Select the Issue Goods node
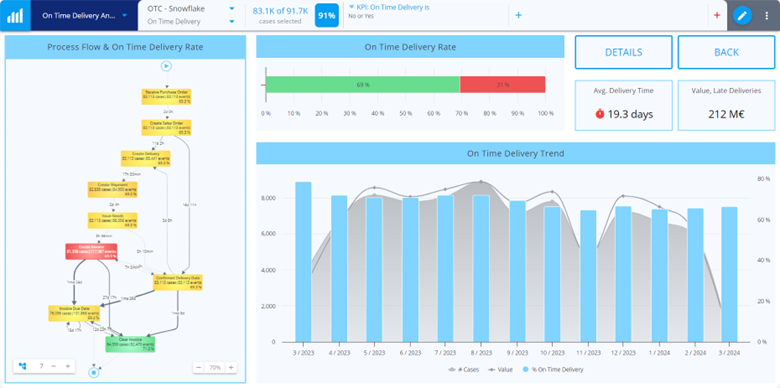Screen dimensions: 780x388 [x=113, y=220]
